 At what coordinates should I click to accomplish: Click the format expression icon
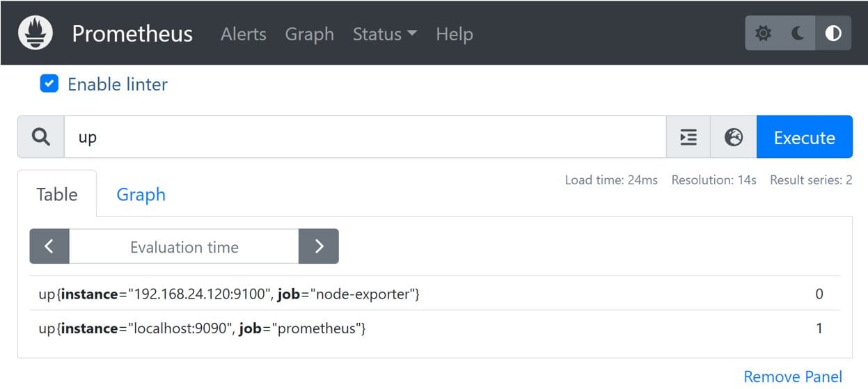click(688, 137)
